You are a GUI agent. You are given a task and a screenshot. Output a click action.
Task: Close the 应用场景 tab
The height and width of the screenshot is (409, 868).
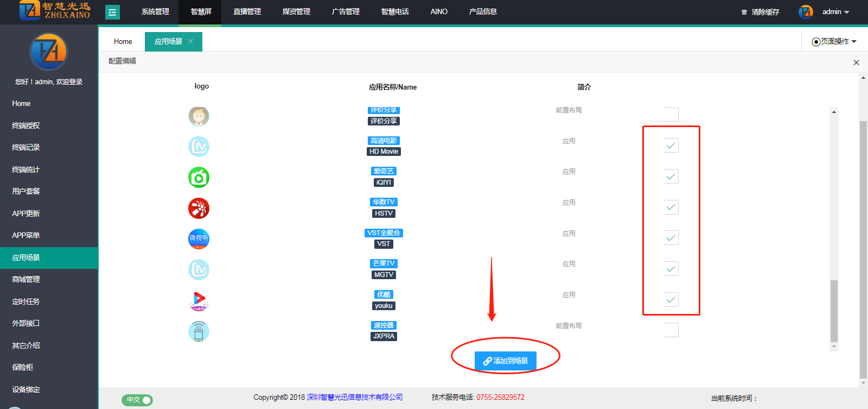tap(190, 41)
